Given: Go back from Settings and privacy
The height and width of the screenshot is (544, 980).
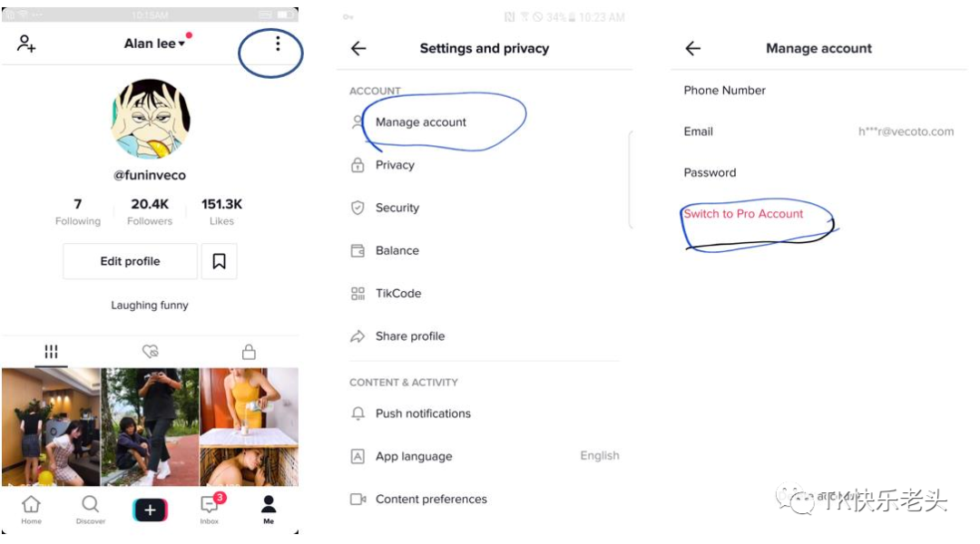Looking at the screenshot, I should (x=358, y=49).
